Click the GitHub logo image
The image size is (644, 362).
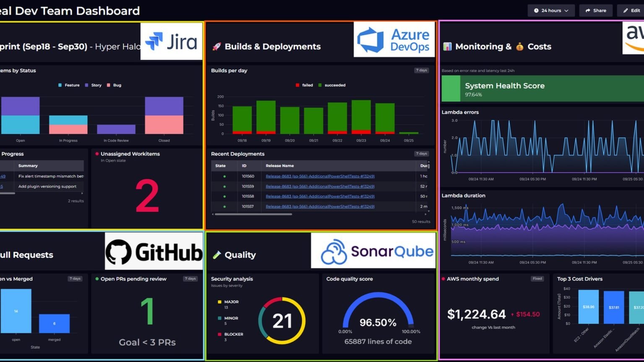tap(154, 251)
